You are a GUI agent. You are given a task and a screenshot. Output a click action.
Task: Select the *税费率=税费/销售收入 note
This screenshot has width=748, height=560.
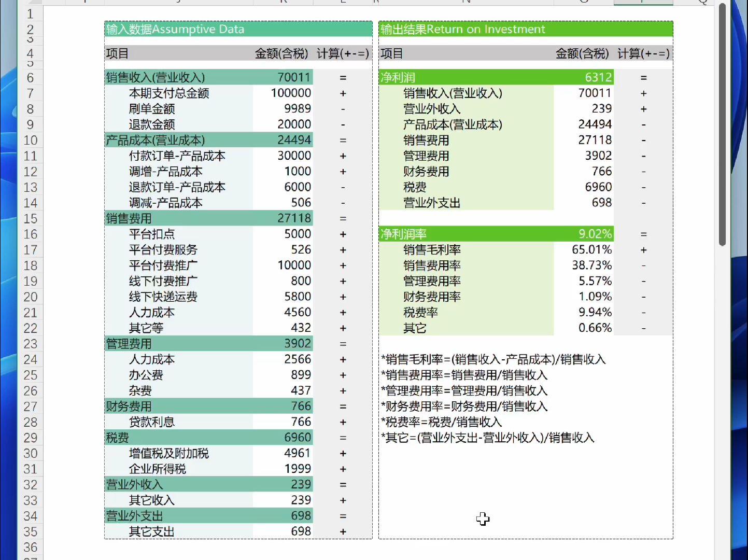pyautogui.click(x=441, y=422)
